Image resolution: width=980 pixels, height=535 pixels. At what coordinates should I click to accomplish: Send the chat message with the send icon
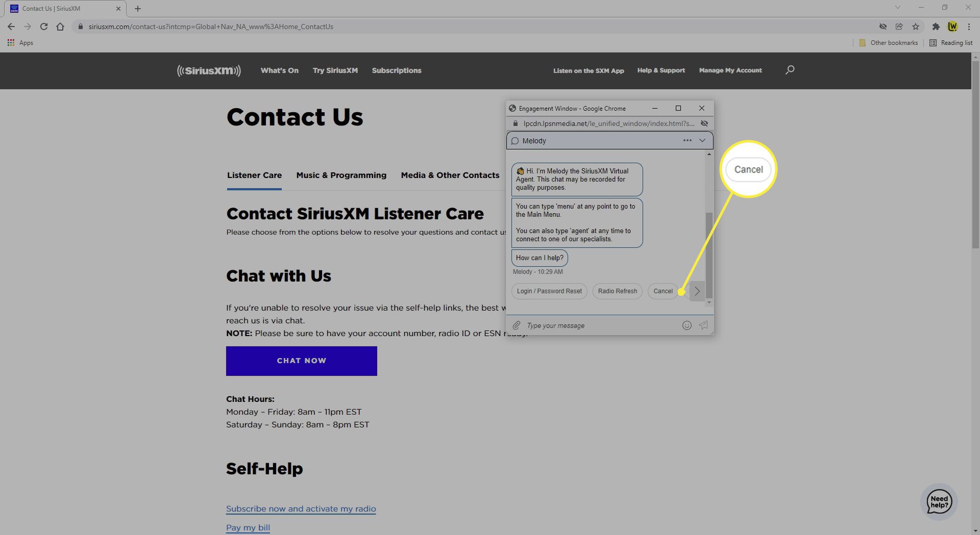(703, 325)
